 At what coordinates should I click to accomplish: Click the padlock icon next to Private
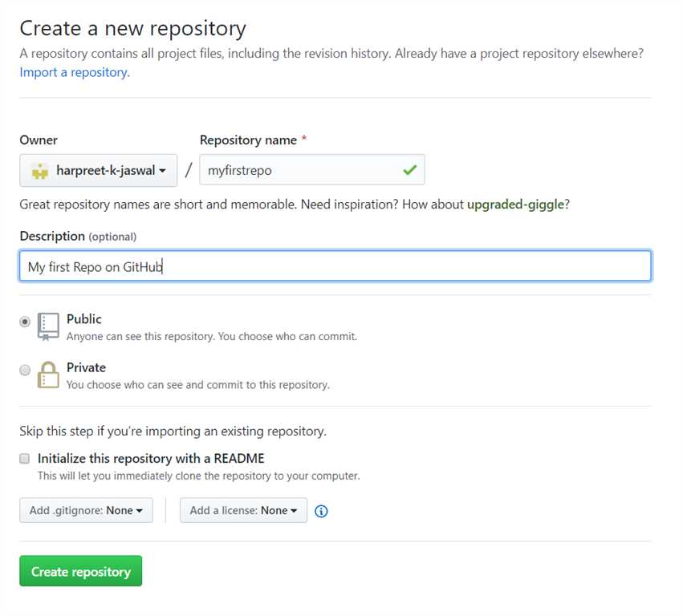(48, 372)
